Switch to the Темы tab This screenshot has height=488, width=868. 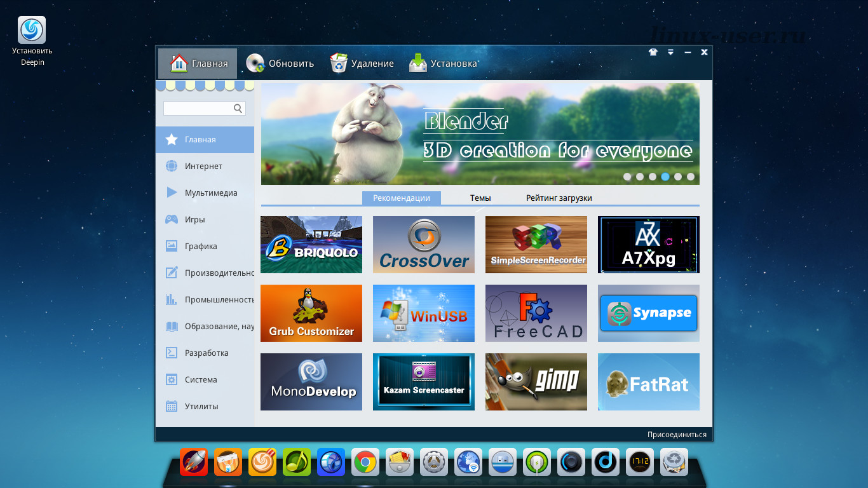pyautogui.click(x=480, y=198)
